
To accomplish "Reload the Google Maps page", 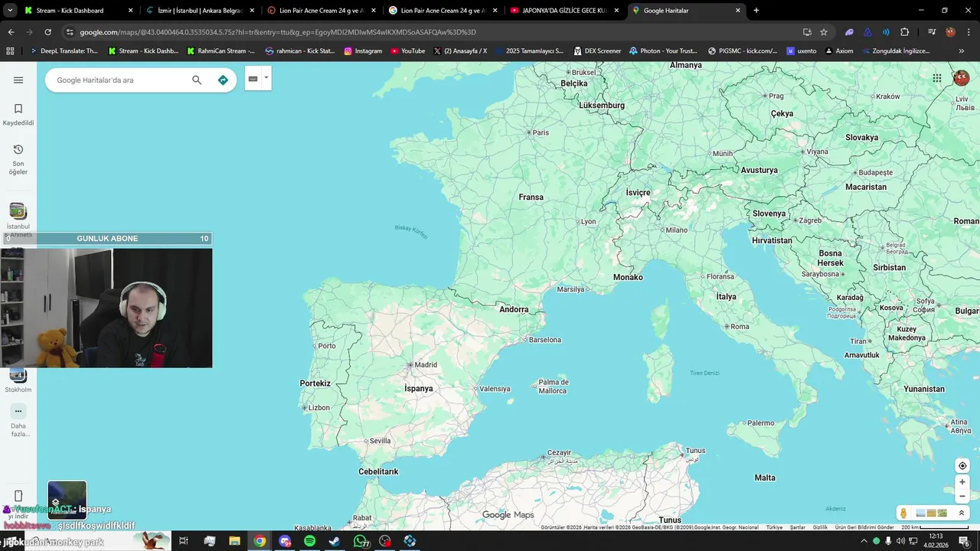I will point(47,32).
